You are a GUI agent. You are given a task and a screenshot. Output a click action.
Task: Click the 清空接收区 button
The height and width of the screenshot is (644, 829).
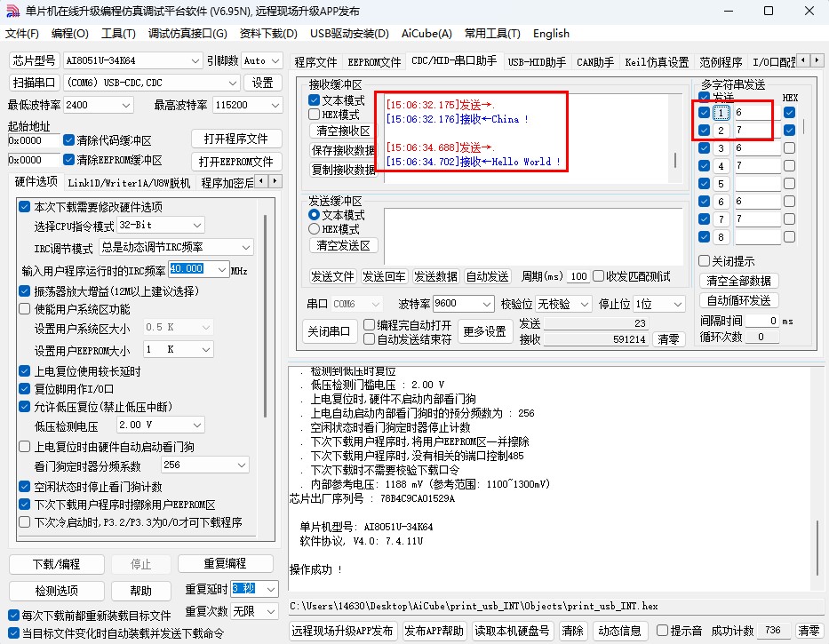click(344, 131)
